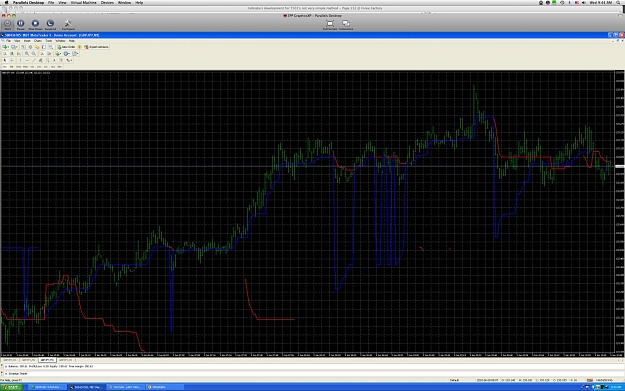Switch to the first chart tab
The height and width of the screenshot is (391, 625).
[10, 360]
